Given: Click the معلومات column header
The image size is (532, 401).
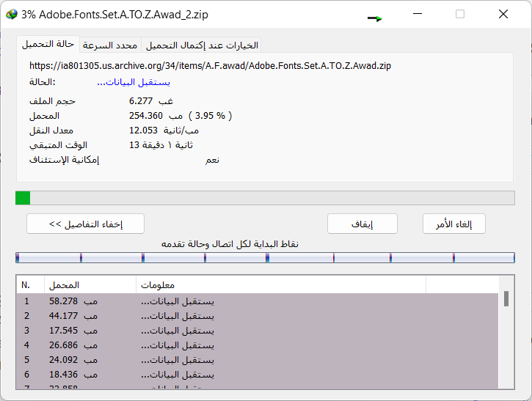Looking at the screenshot, I should tap(280, 284).
